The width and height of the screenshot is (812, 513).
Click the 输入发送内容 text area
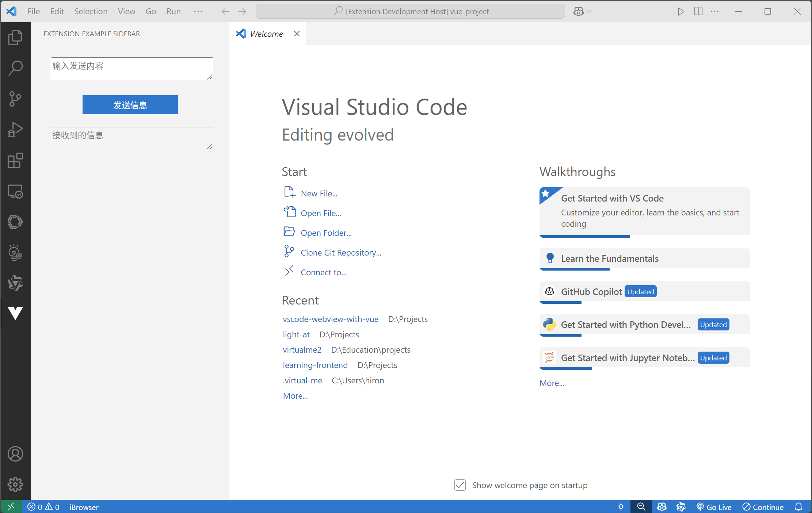coord(131,69)
